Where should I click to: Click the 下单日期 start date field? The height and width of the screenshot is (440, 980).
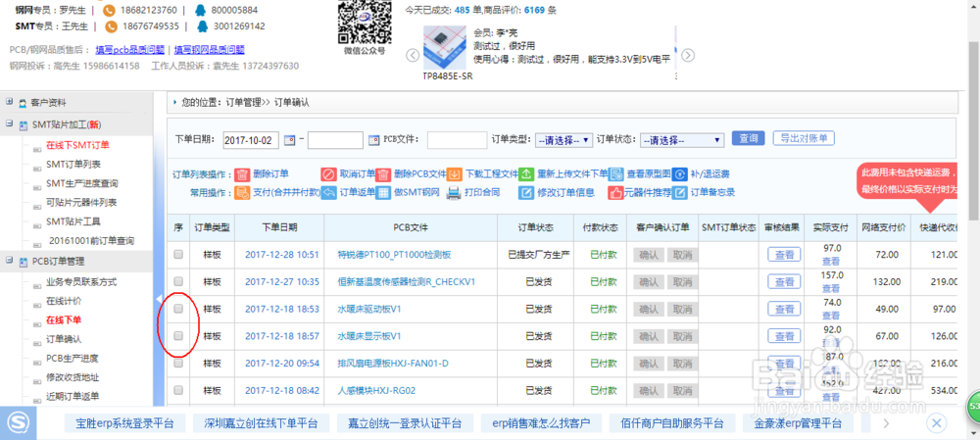251,140
